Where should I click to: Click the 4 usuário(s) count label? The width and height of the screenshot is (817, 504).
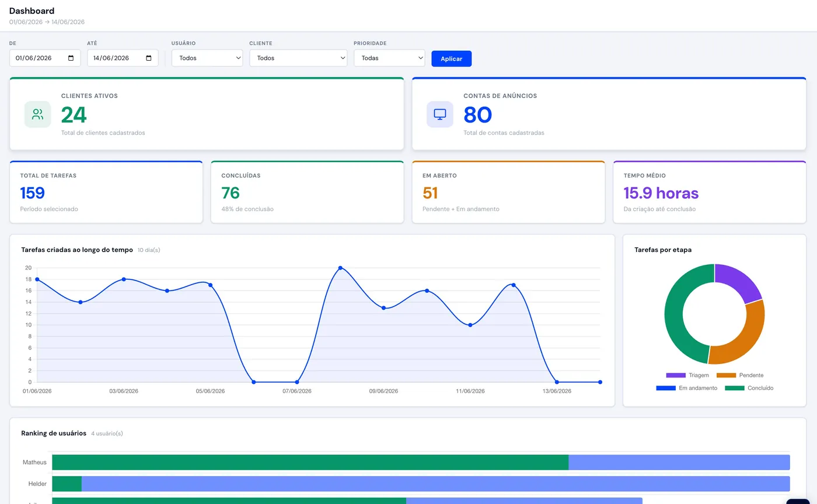click(107, 433)
